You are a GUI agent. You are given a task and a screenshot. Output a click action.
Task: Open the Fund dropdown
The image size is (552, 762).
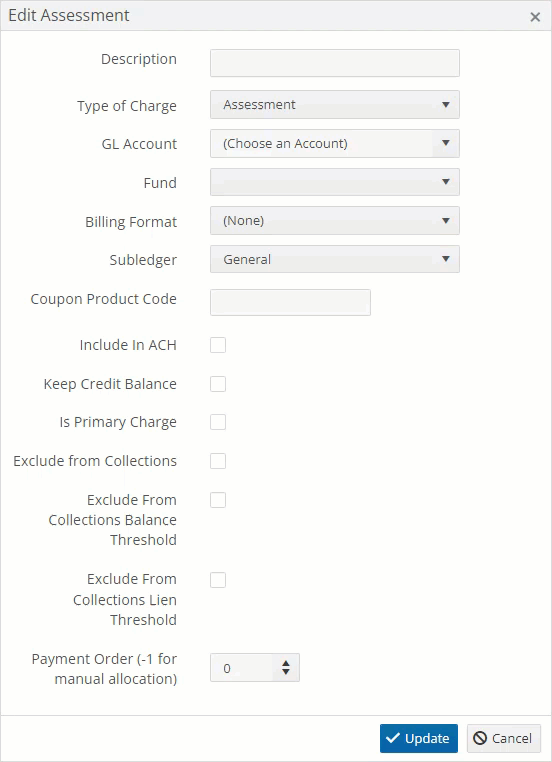pos(335,182)
